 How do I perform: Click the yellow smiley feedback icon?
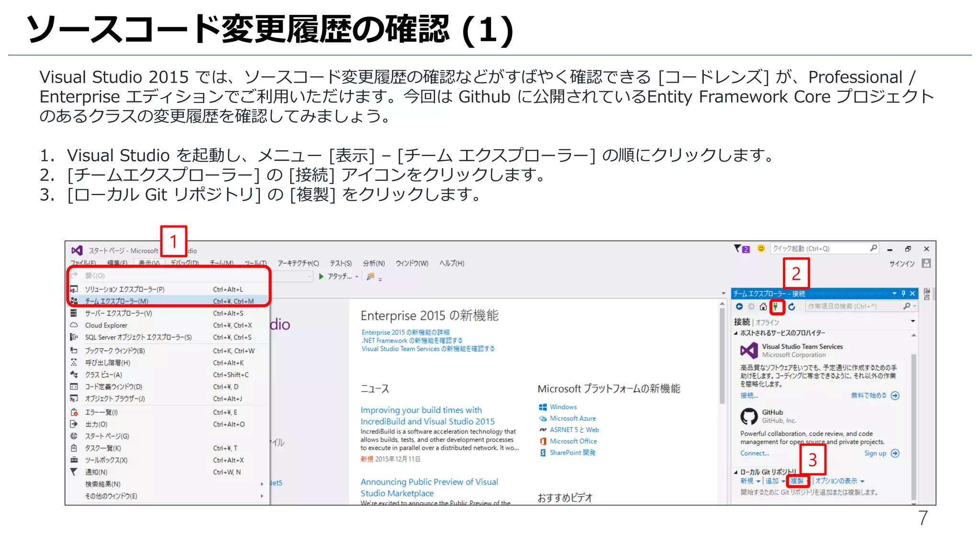point(761,248)
